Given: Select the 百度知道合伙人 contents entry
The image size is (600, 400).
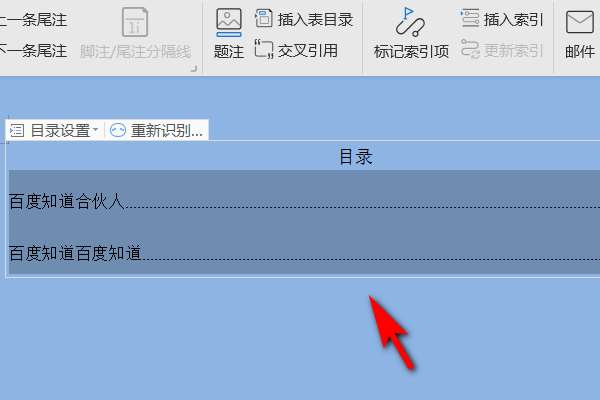Looking at the screenshot, I should [304, 201].
